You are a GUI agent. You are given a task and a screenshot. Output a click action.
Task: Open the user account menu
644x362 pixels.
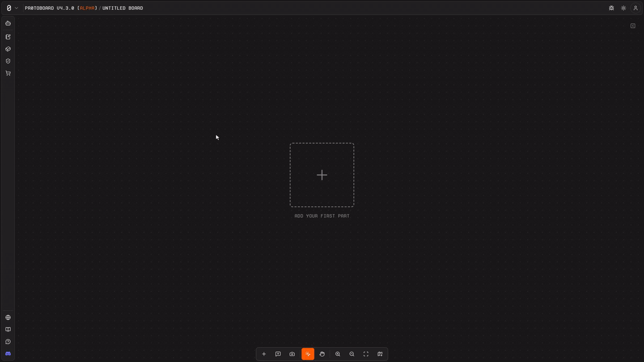[636, 8]
